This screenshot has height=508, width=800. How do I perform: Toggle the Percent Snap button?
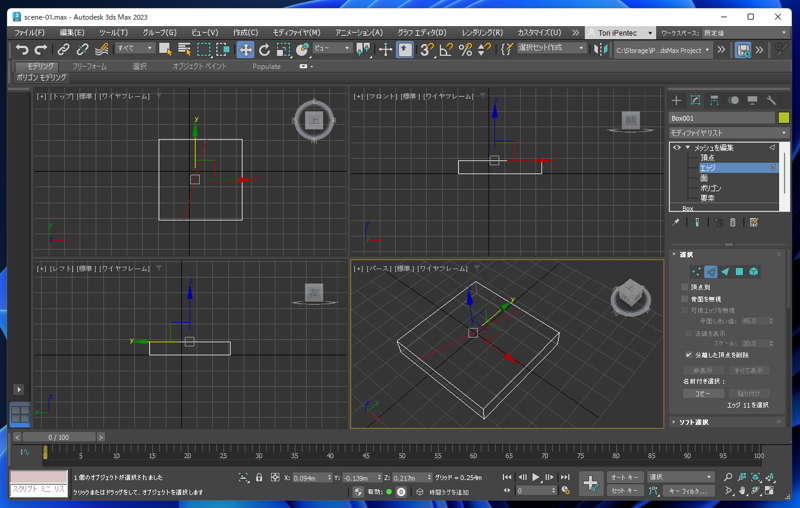coord(465,49)
